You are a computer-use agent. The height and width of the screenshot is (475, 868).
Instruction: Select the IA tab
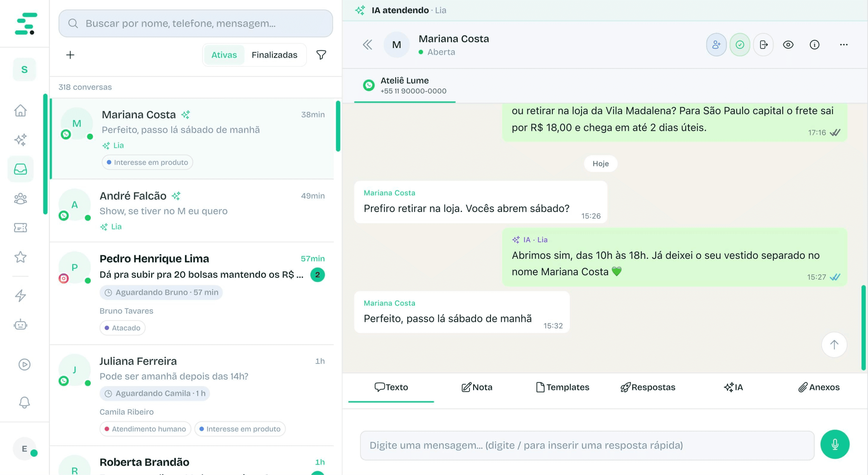coord(734,387)
